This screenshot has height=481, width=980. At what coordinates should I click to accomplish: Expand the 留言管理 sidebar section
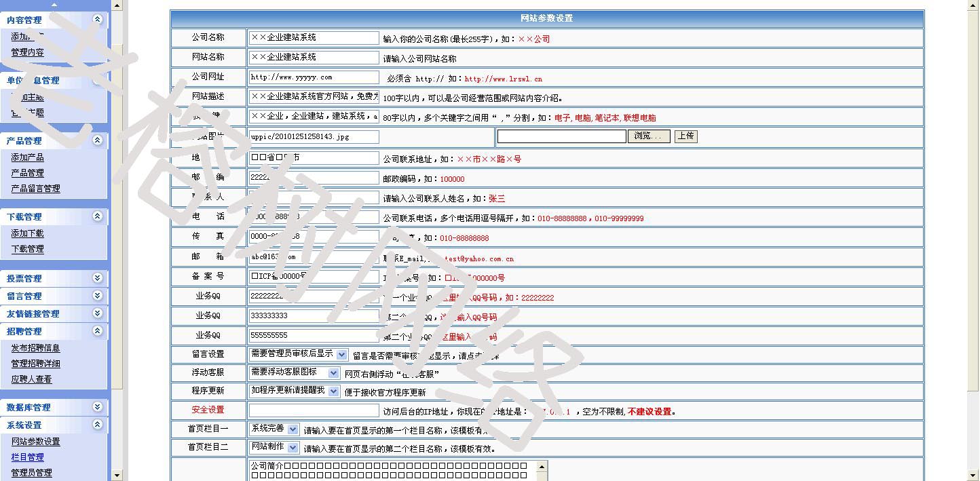pos(97,296)
